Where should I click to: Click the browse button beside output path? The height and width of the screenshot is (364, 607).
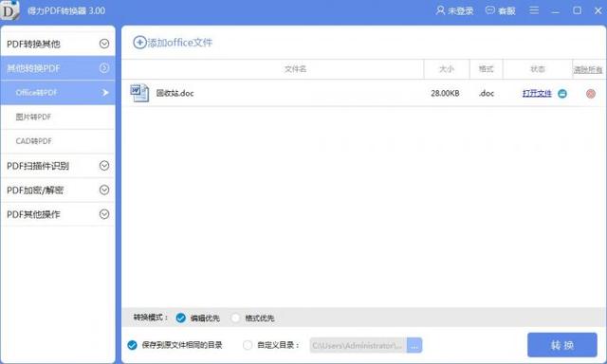tap(414, 345)
